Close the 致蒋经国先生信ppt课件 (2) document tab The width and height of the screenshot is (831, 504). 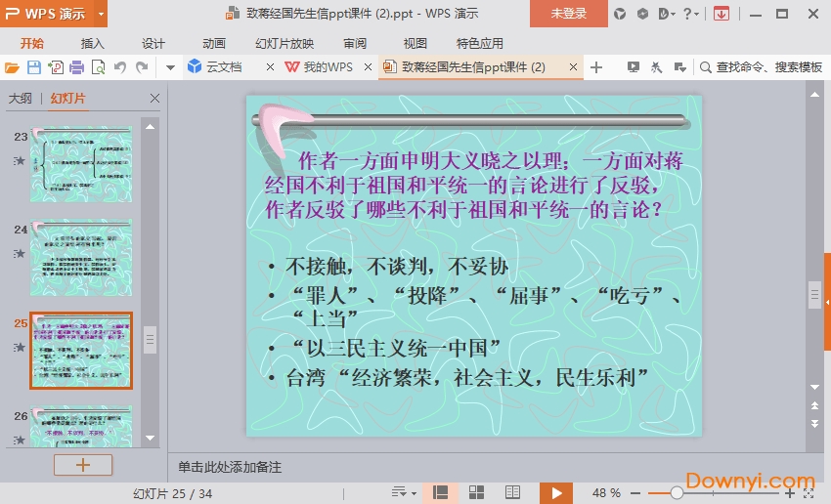(x=573, y=66)
